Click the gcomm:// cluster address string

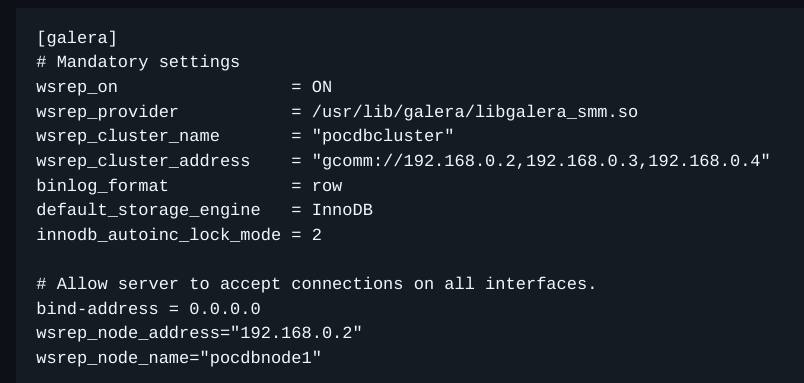click(x=541, y=161)
